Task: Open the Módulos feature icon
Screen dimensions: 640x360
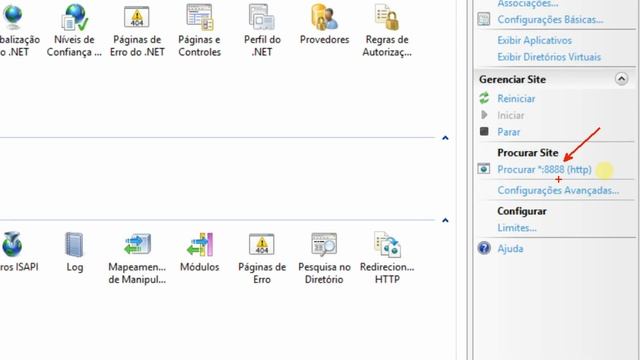Action: [x=200, y=244]
